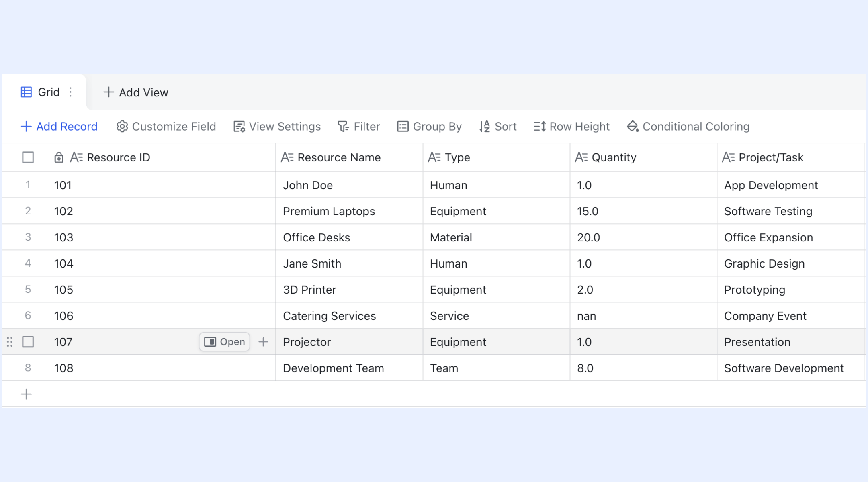Image resolution: width=868 pixels, height=482 pixels.
Task: Open the Filter options
Action: coord(358,127)
